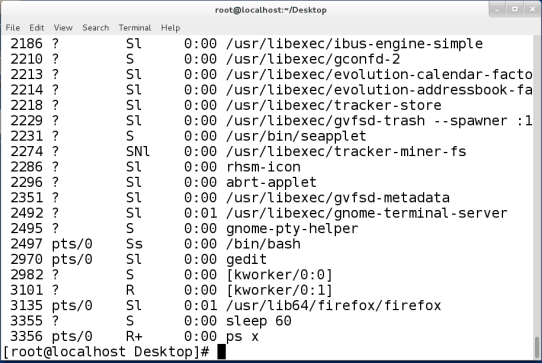
Task: Click the /usr/libexec/gvfsd-metadata text
Action: pos(338,198)
